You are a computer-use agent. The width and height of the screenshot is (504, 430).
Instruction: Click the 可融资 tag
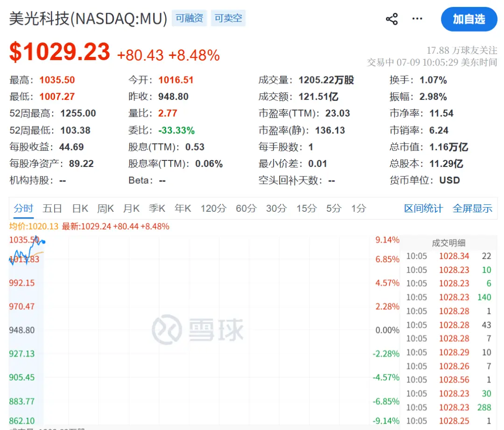point(189,18)
